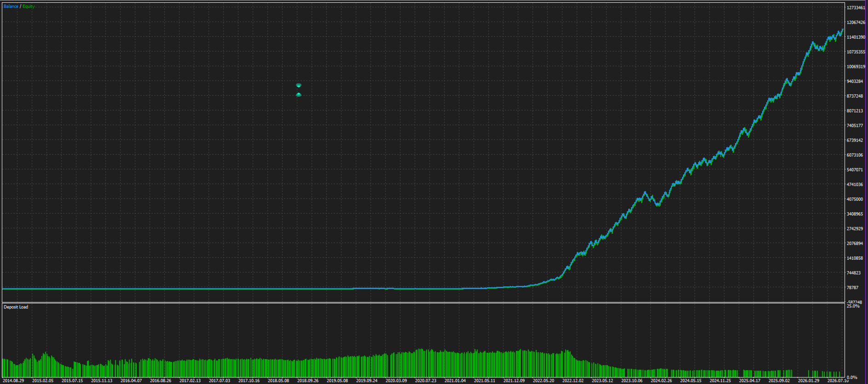868x384 pixels.
Task: Click the 2015.02.05 date on timeline
Action: click(x=43, y=381)
